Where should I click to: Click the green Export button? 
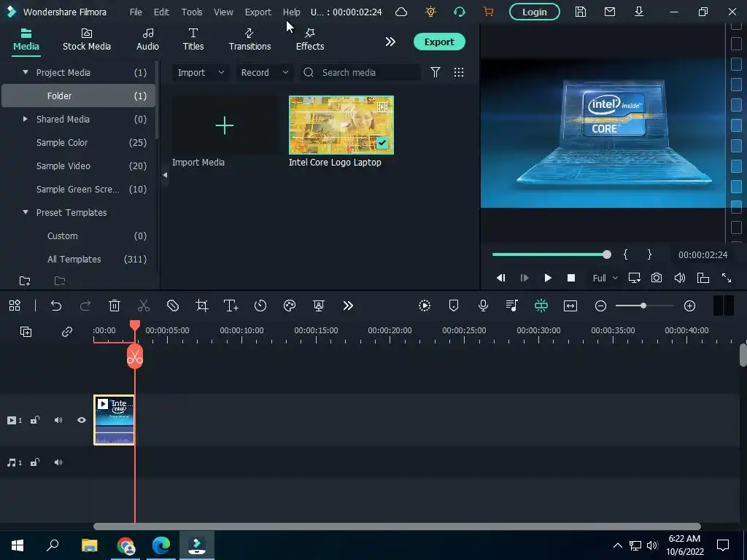439,42
